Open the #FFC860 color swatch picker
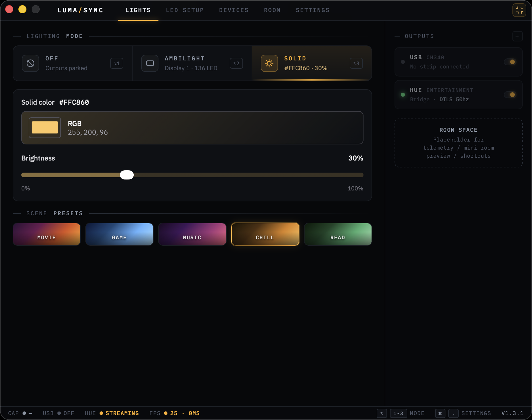 point(45,127)
